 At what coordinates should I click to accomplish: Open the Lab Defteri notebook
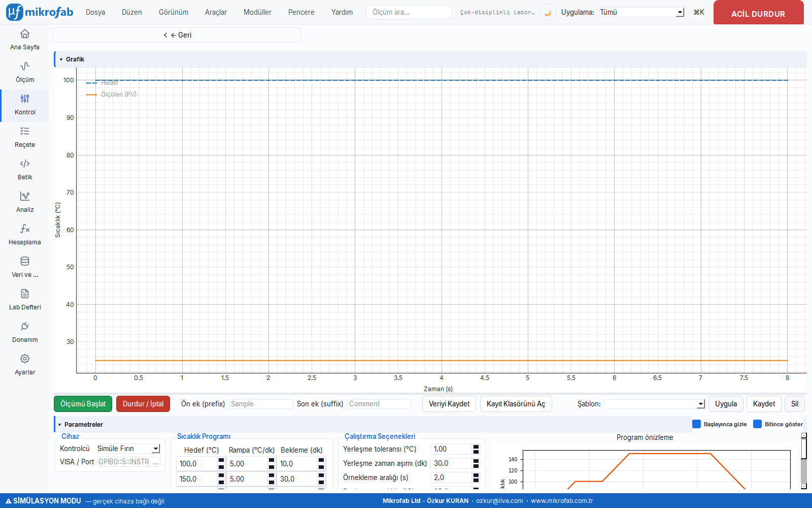24,300
